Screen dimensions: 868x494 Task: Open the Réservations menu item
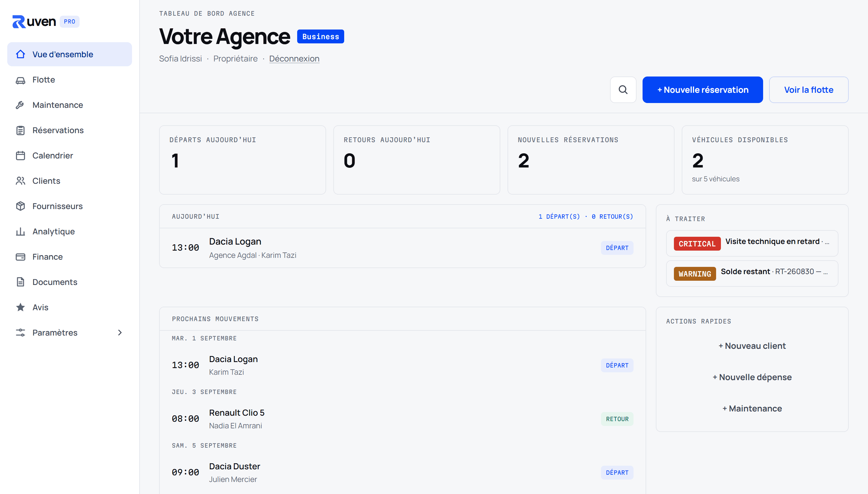coord(70,130)
